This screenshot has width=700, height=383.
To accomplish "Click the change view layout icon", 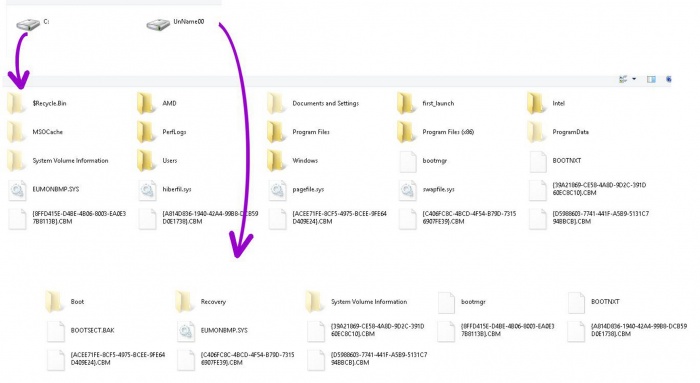I will [x=623, y=79].
